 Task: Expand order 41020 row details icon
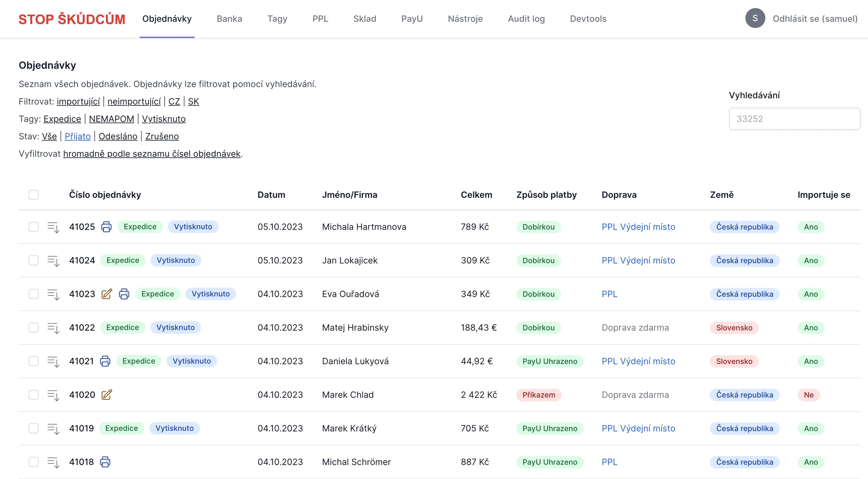pyautogui.click(x=53, y=395)
